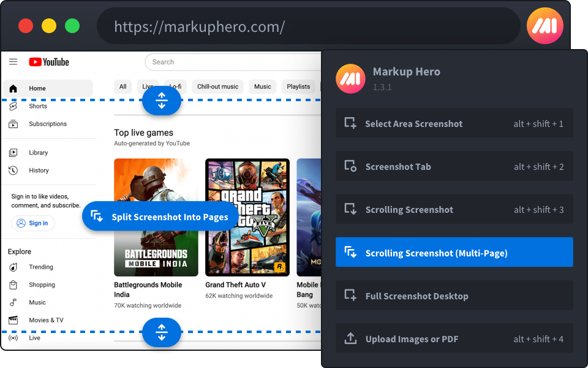The image size is (588, 368).
Task: Open Home in YouTube sidebar
Action: point(48,88)
